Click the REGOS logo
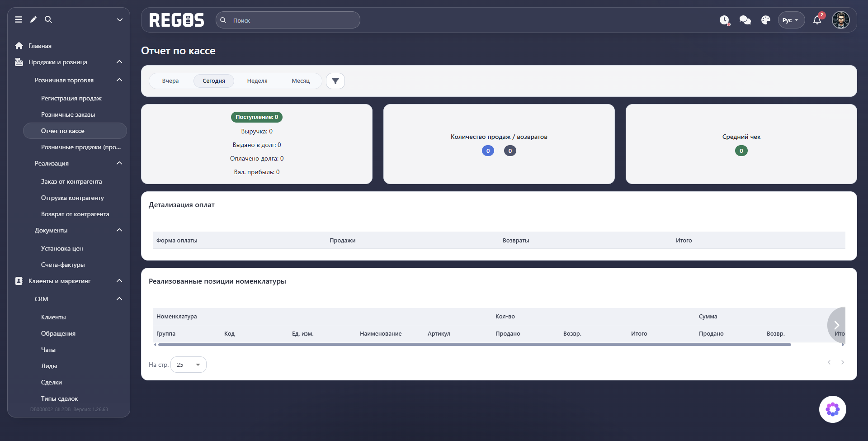This screenshot has width=868, height=441. 177,20
